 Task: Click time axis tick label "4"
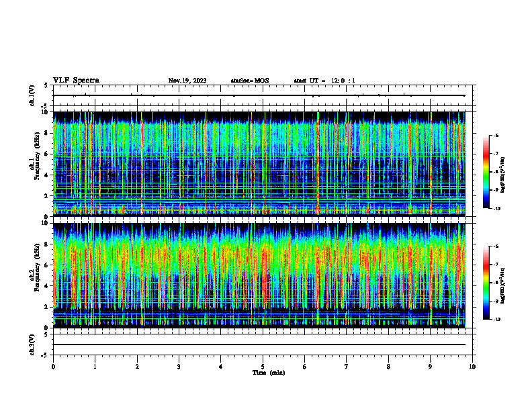click(x=221, y=367)
